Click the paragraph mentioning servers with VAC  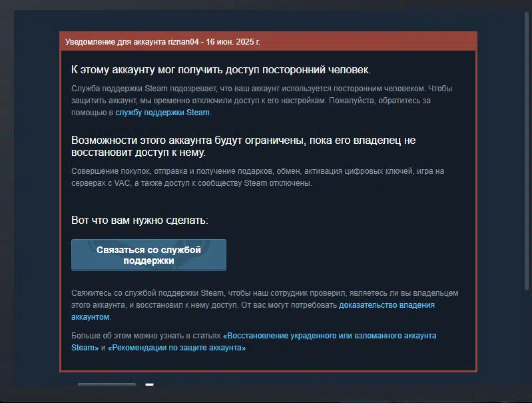(x=258, y=177)
